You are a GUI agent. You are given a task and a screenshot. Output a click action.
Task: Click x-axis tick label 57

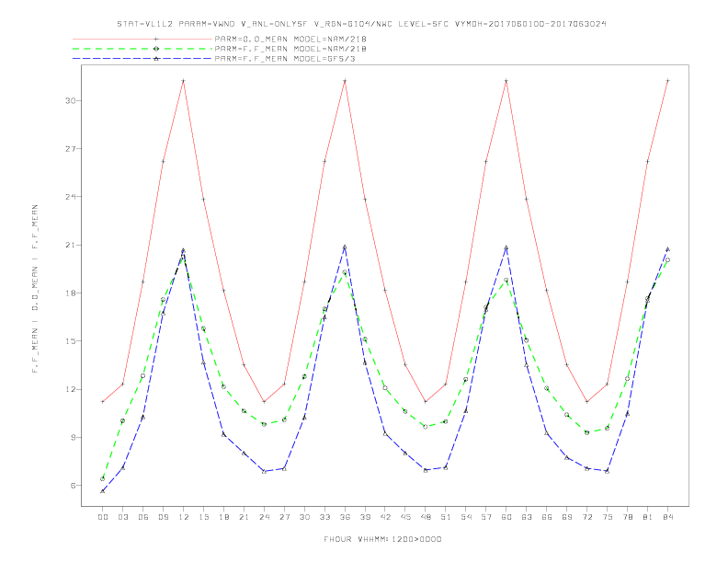coord(486,517)
